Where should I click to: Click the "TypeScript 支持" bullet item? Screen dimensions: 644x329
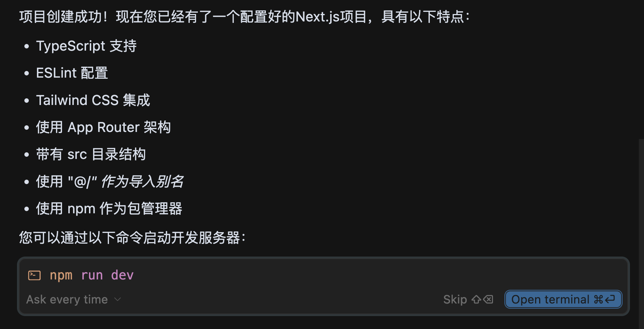[86, 46]
